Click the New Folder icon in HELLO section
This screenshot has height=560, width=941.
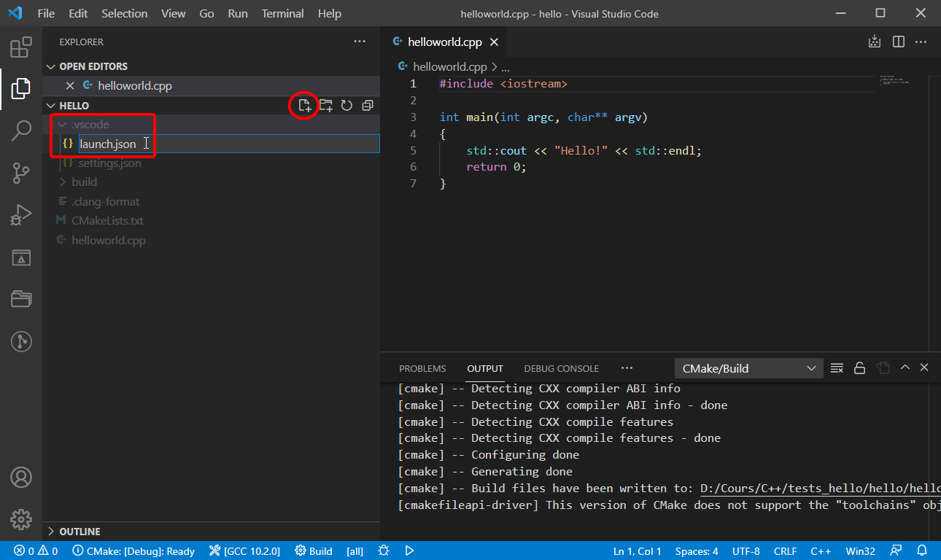[x=326, y=106]
